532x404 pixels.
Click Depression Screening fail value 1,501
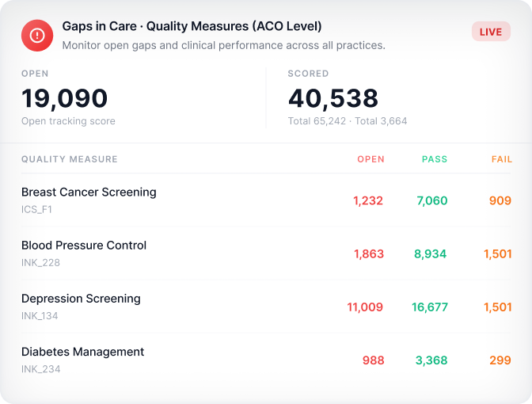(x=498, y=307)
